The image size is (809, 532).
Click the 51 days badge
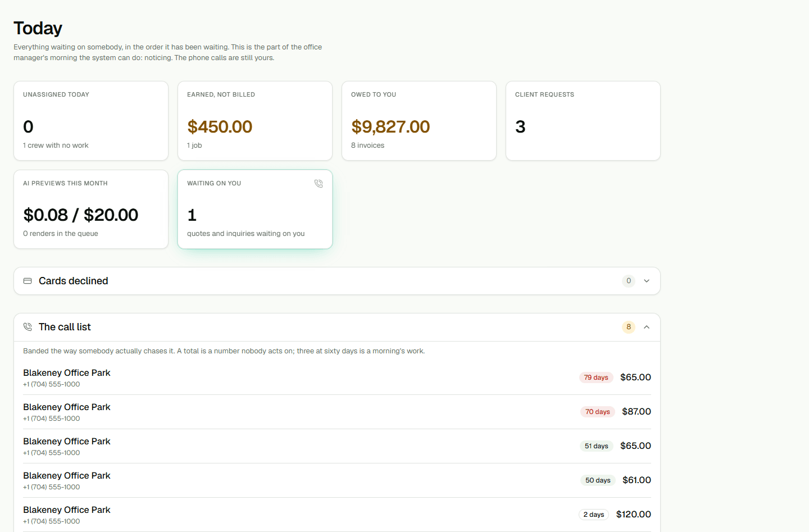pos(597,446)
